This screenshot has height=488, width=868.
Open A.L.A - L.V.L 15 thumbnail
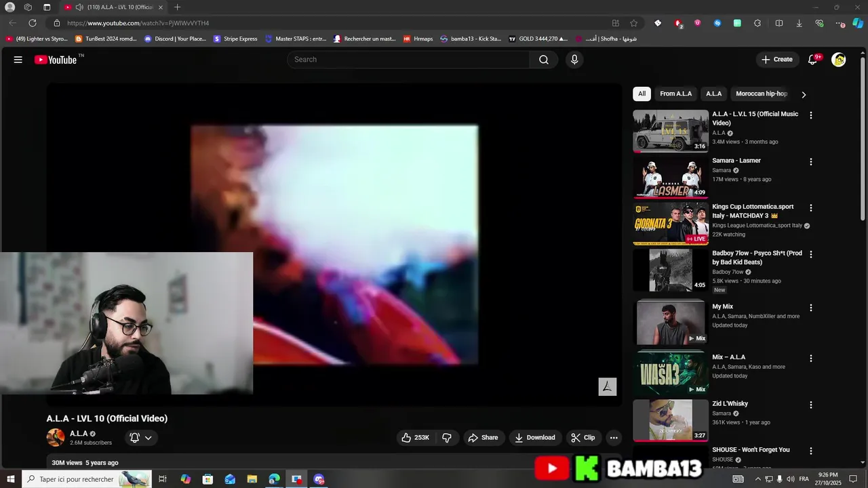point(671,131)
